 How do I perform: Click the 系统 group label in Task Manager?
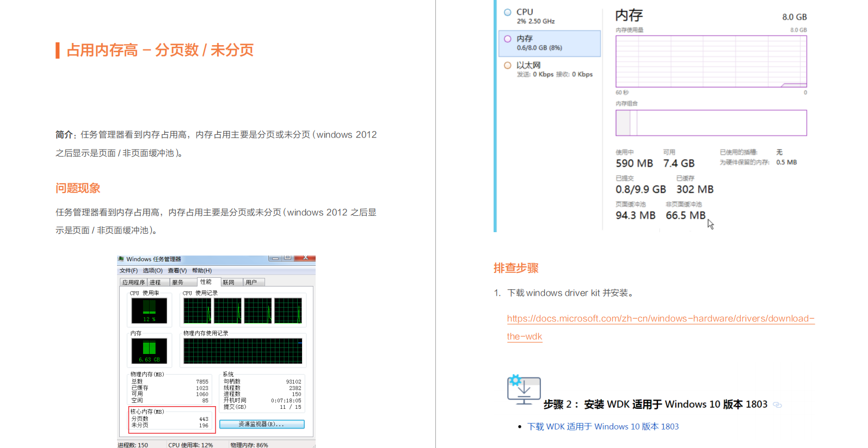[228, 375]
